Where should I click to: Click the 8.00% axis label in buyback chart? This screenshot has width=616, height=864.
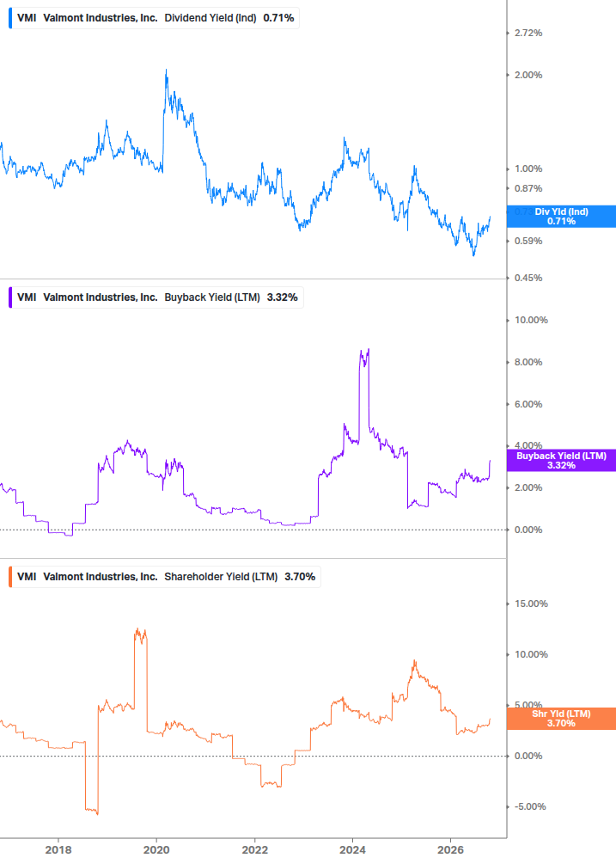click(528, 362)
